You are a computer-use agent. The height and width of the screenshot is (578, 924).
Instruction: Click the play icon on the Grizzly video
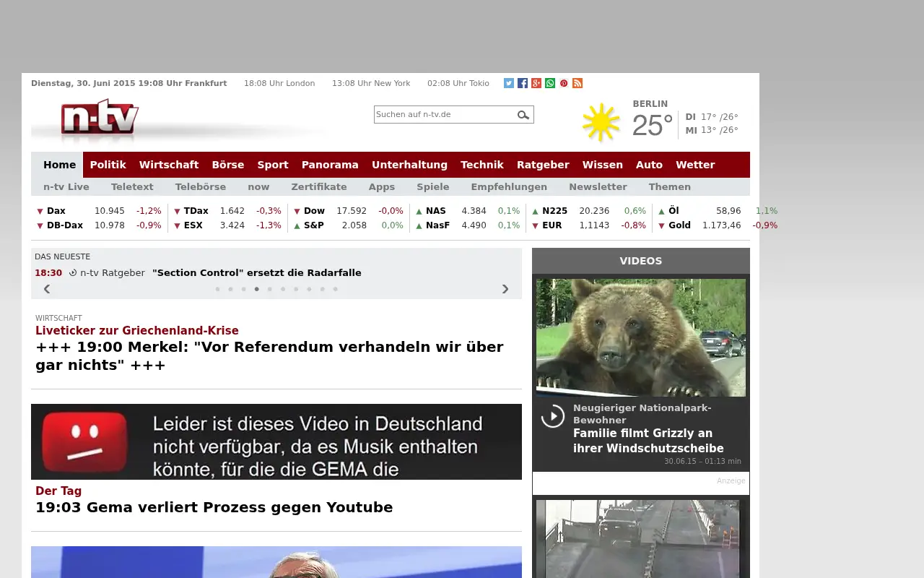coord(553,415)
